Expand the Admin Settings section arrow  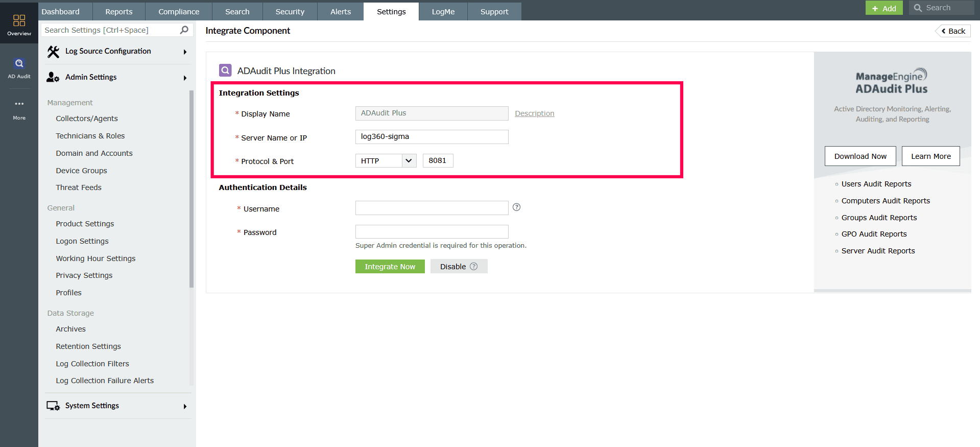coord(185,78)
